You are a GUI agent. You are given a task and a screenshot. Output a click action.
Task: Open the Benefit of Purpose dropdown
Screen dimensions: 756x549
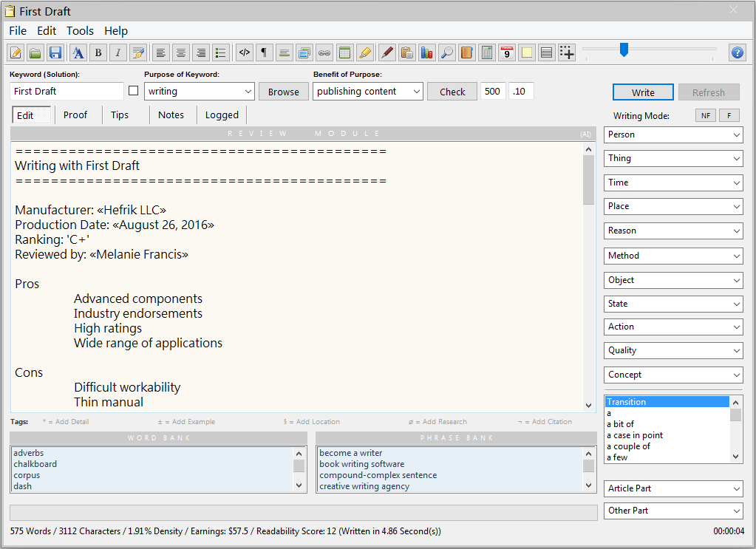coord(368,91)
